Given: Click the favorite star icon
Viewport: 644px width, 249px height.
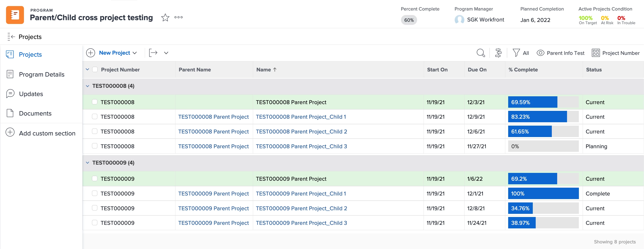Looking at the screenshot, I should pos(165,17).
